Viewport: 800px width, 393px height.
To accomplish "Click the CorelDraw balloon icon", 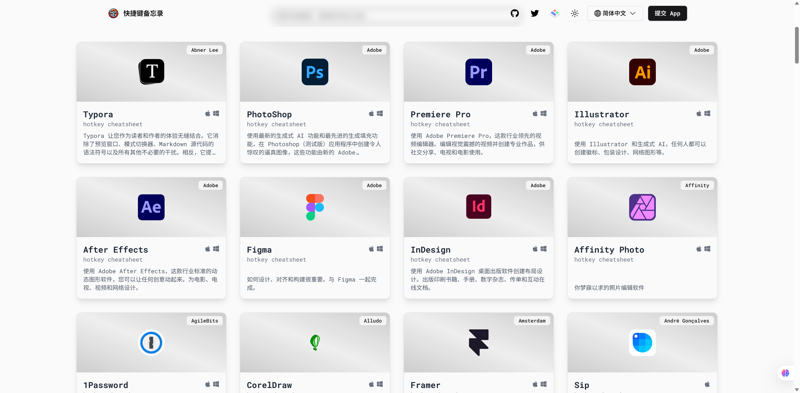I will coord(315,342).
